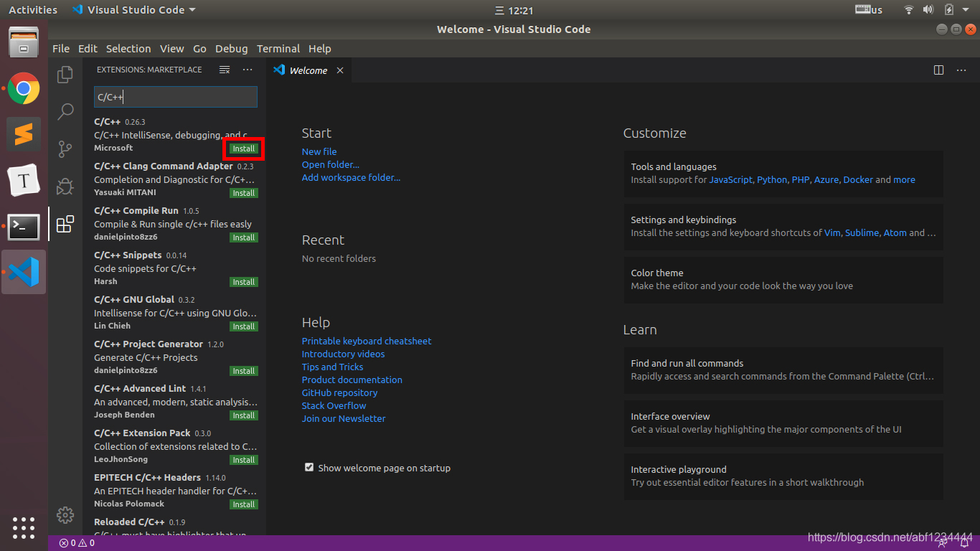The height and width of the screenshot is (551, 980).
Task: Open the Files app in Ubuntu dock
Action: [x=24, y=42]
